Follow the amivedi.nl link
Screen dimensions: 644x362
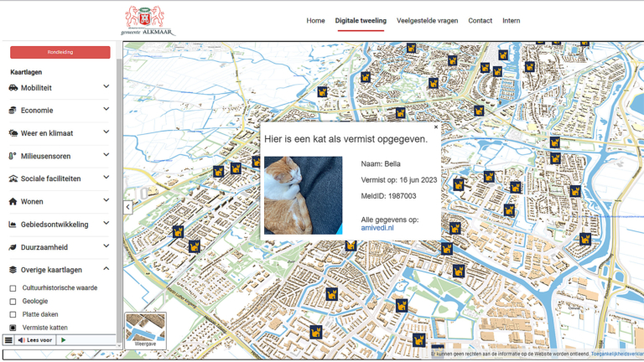[x=377, y=227]
